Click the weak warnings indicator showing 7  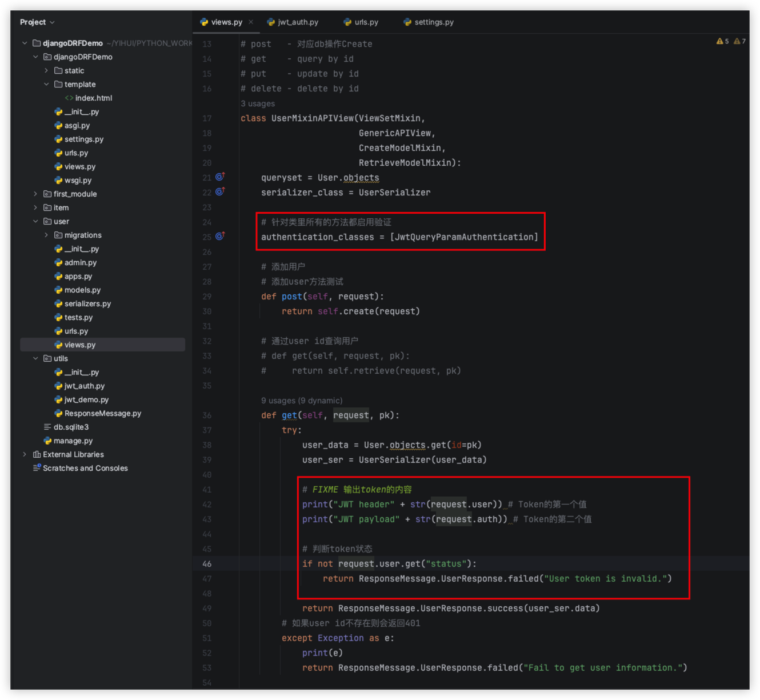pyautogui.click(x=739, y=41)
